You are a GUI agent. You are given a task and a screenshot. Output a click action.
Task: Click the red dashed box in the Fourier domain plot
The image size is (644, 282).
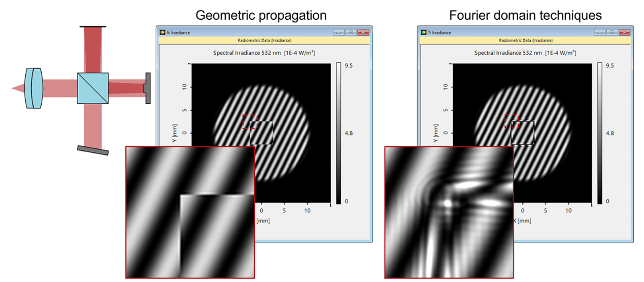[x=511, y=121]
